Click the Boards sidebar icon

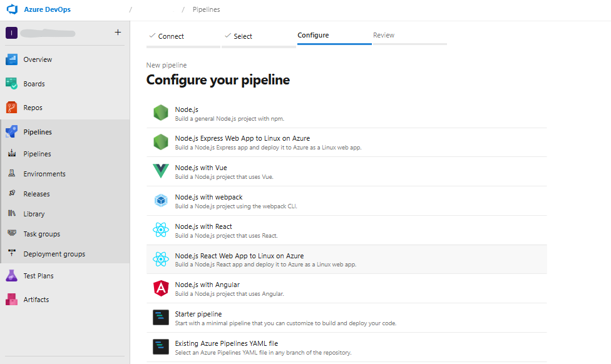tap(12, 84)
